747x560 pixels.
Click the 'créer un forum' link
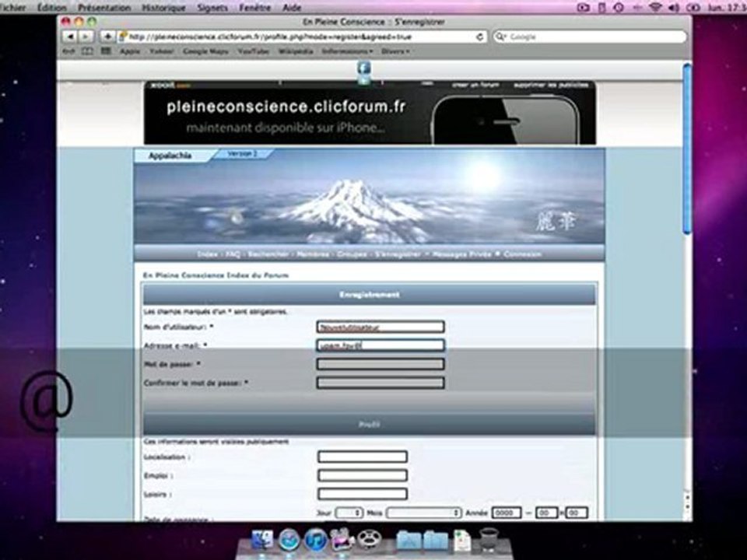475,85
